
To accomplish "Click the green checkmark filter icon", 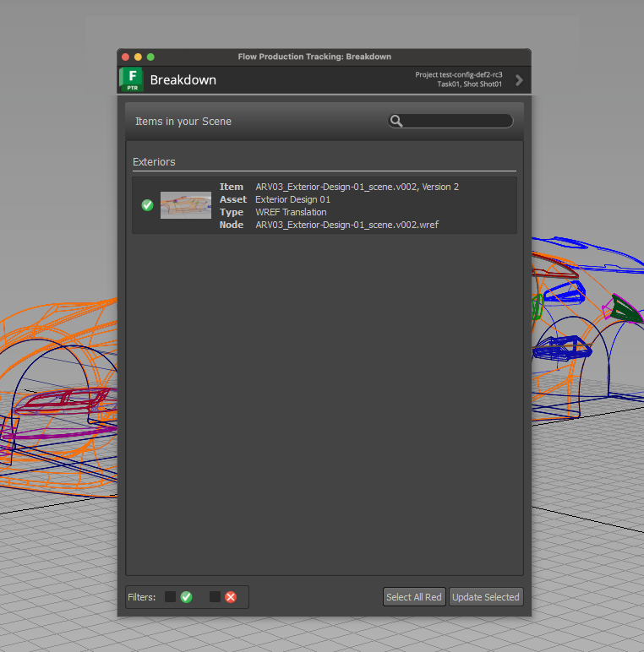I will pos(187,597).
